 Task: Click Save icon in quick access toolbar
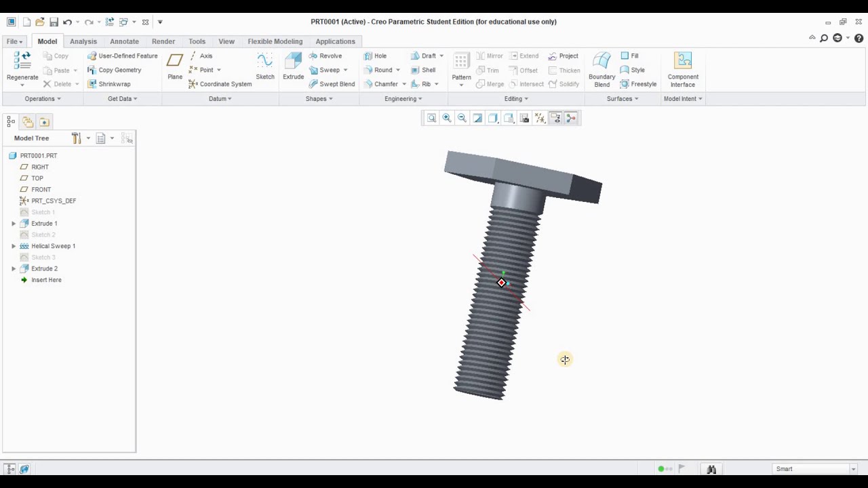[54, 22]
